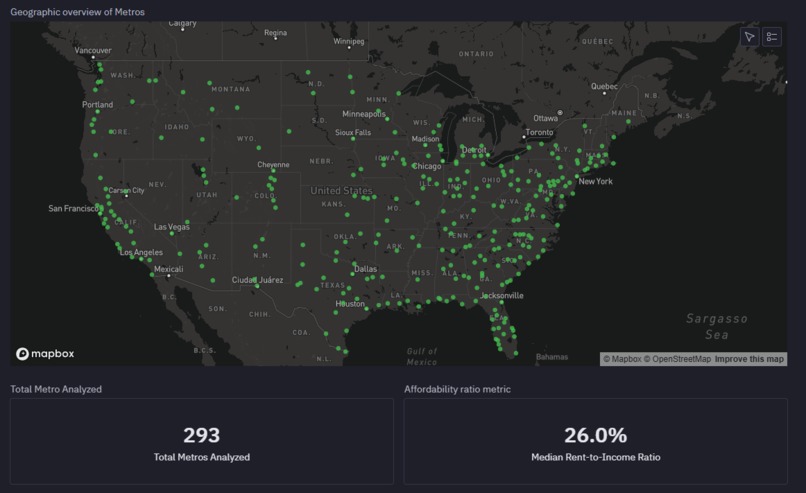Click the Geographic overview of Metros title
Viewport: 806px width, 493px height.
[x=78, y=12]
